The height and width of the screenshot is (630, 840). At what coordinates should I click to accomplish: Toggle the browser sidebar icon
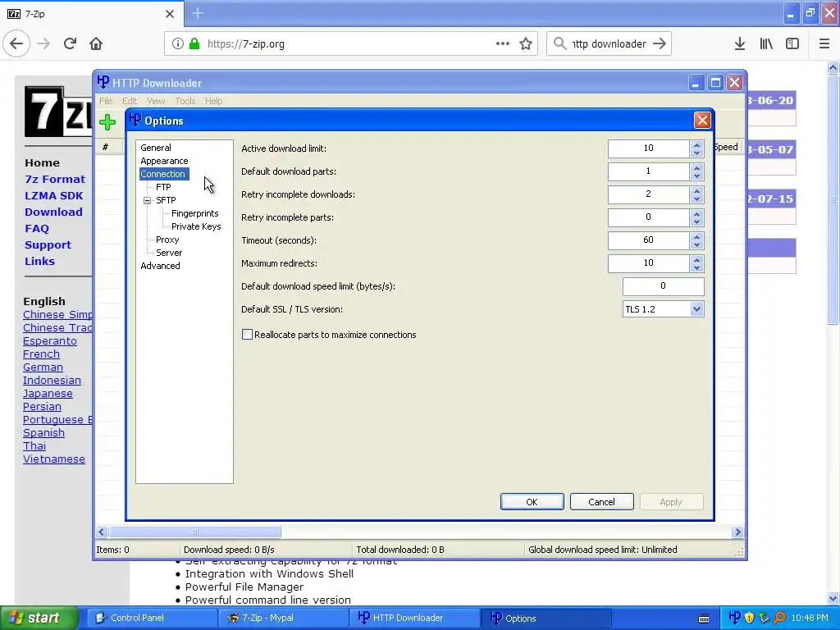click(792, 44)
